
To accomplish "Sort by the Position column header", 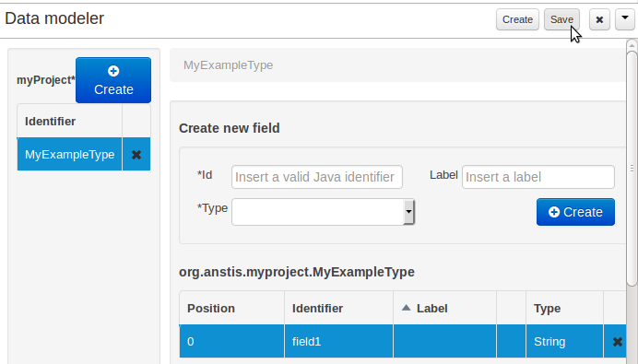I will coord(211,309).
